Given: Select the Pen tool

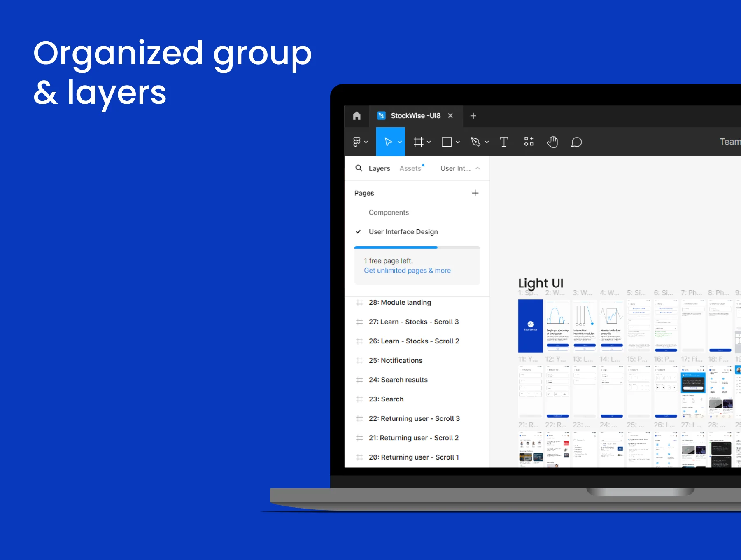Looking at the screenshot, I should coord(476,142).
